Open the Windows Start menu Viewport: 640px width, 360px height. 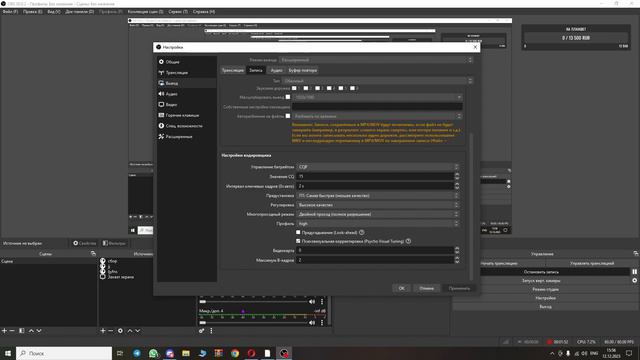click(x=8, y=353)
